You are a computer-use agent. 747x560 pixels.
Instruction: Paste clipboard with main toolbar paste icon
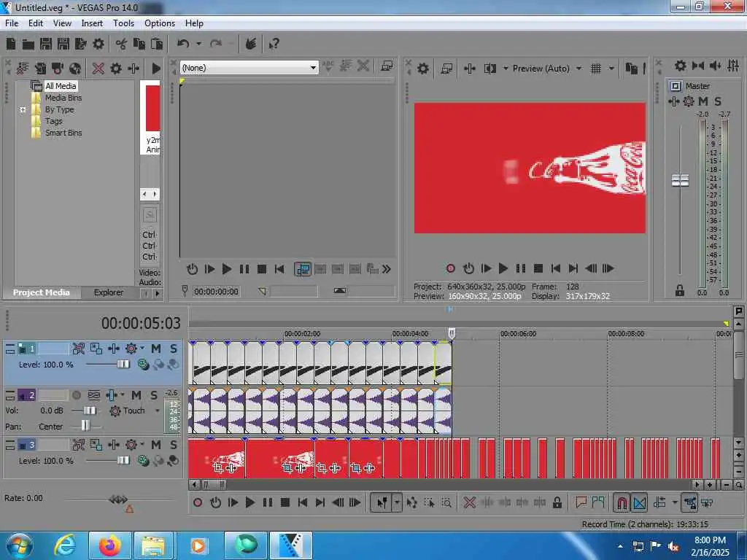click(x=157, y=44)
